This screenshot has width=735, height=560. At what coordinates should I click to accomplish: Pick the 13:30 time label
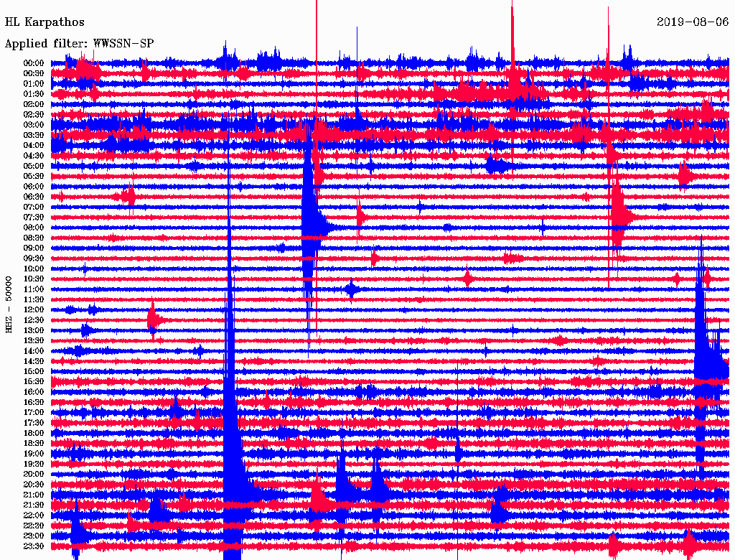[x=34, y=341]
